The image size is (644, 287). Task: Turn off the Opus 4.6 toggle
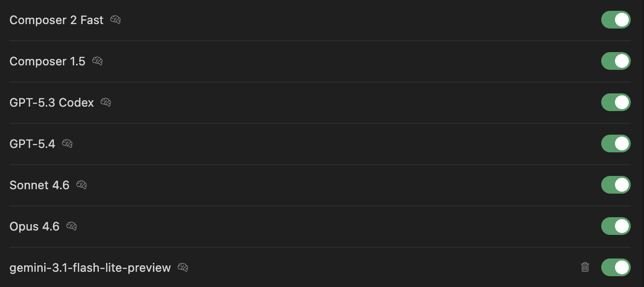point(615,227)
